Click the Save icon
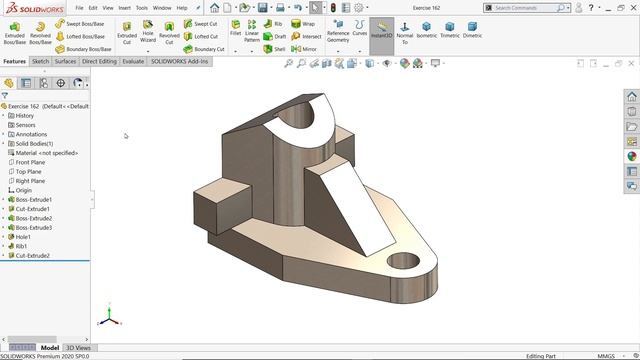This screenshot has height=360, width=640. pyautogui.click(x=262, y=7)
